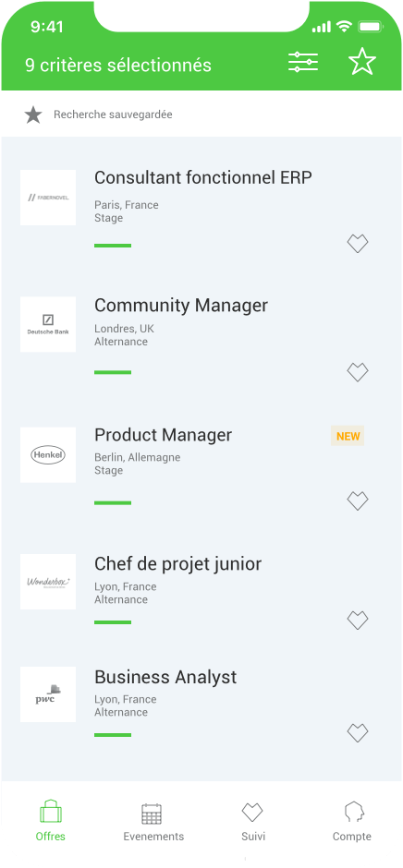Like the Product Manager offer with heart
Screen dimensions: 403x868
point(358,501)
